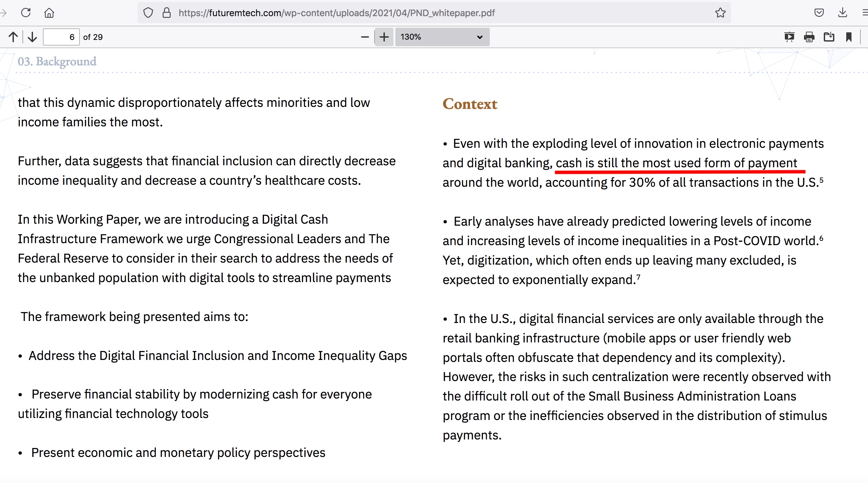
Task: Reload the PDF page
Action: 26,13
